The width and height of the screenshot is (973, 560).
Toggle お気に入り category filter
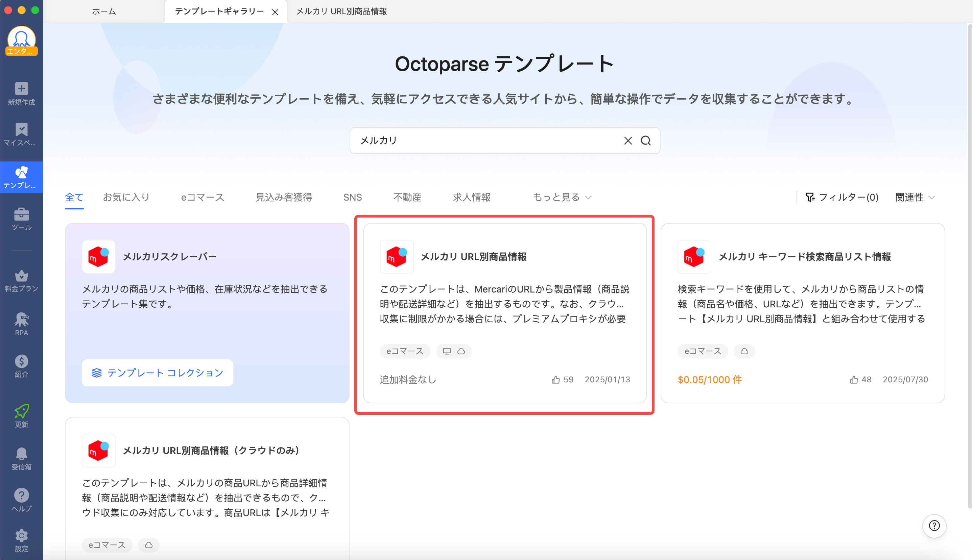pos(126,197)
